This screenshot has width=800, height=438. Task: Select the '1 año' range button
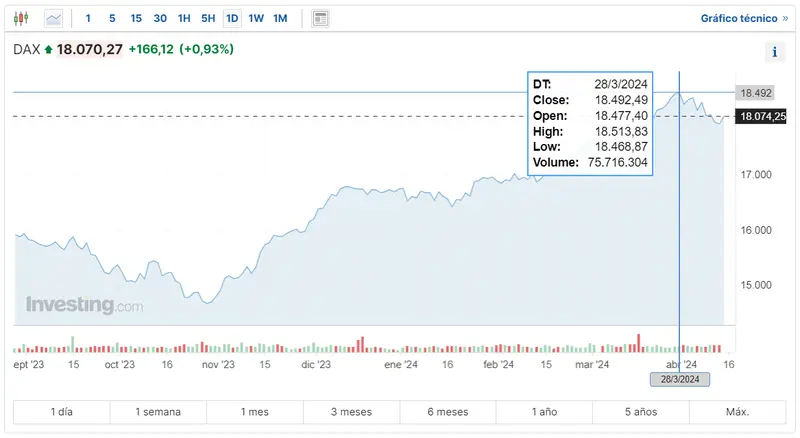point(545,412)
